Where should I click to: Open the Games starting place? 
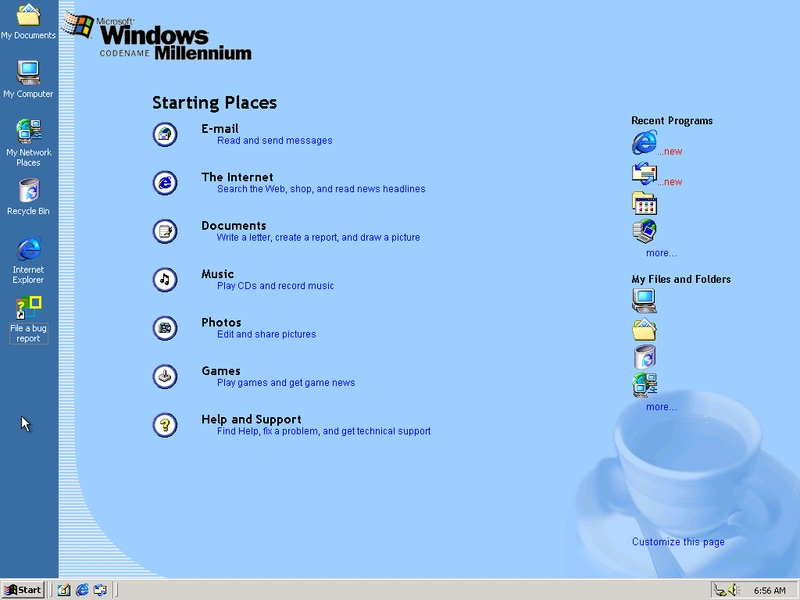[165, 377]
